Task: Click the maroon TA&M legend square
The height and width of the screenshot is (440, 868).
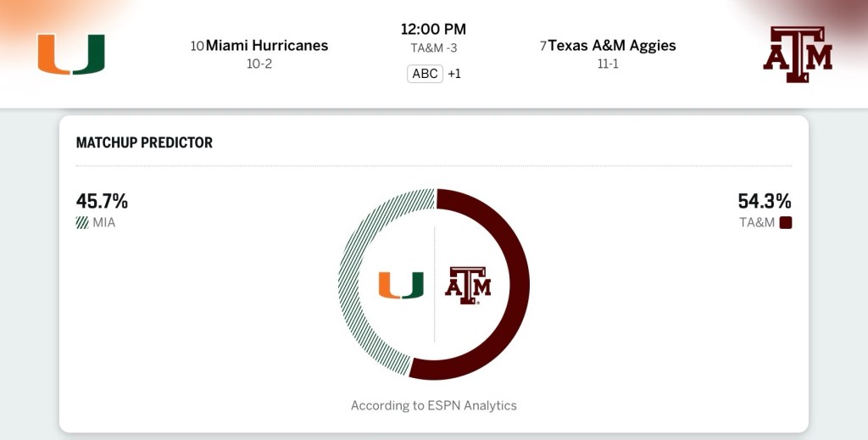Action: [786, 223]
